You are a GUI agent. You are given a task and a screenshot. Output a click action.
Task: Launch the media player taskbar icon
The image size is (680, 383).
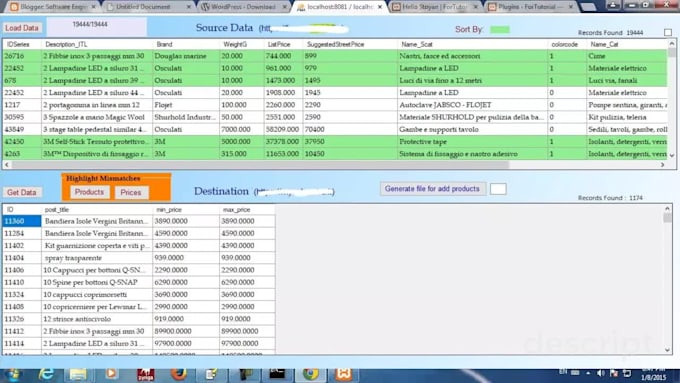click(x=111, y=373)
